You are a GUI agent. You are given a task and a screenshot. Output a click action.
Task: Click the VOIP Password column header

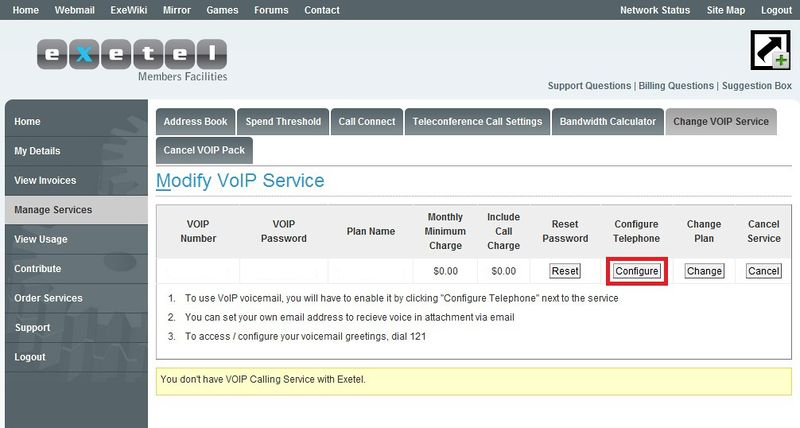tap(284, 231)
